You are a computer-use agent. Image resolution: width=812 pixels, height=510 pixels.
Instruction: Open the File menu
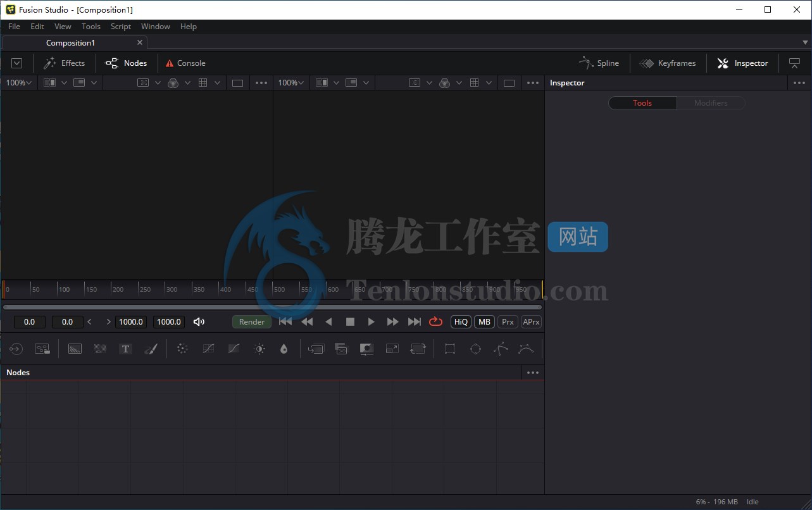[x=14, y=27]
